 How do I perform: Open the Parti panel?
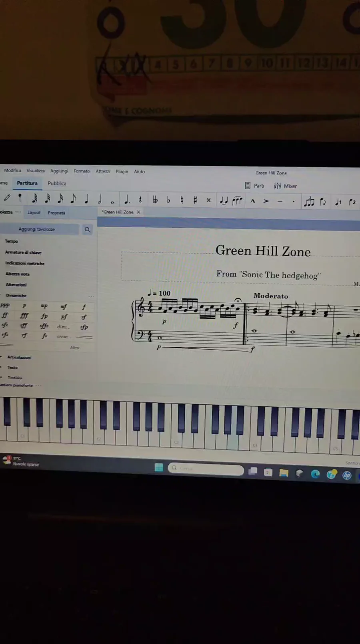click(254, 186)
